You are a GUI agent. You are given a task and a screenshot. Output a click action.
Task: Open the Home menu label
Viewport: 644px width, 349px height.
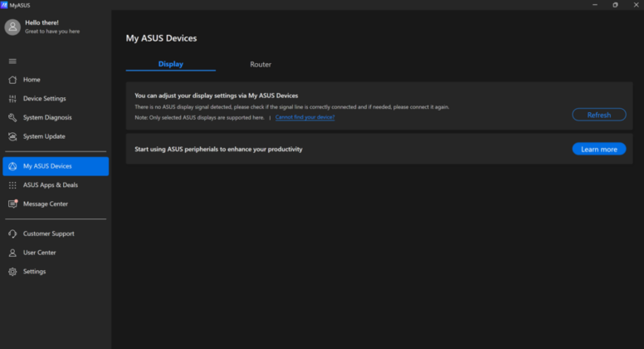click(x=32, y=80)
